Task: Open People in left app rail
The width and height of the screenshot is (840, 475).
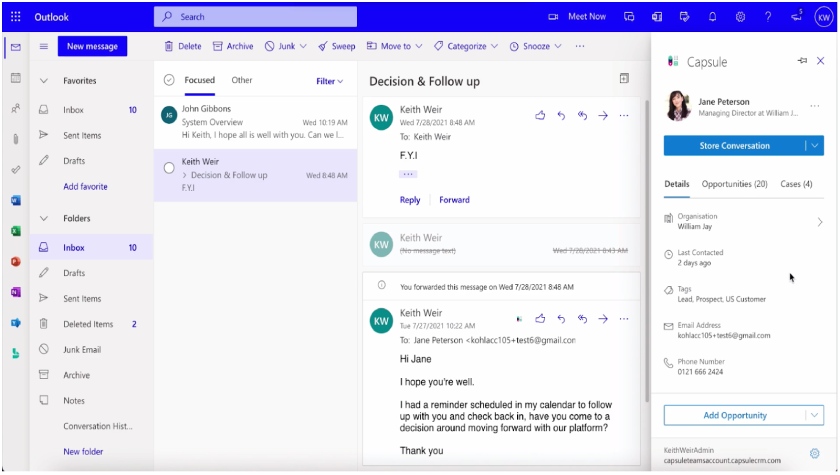Action: point(16,109)
